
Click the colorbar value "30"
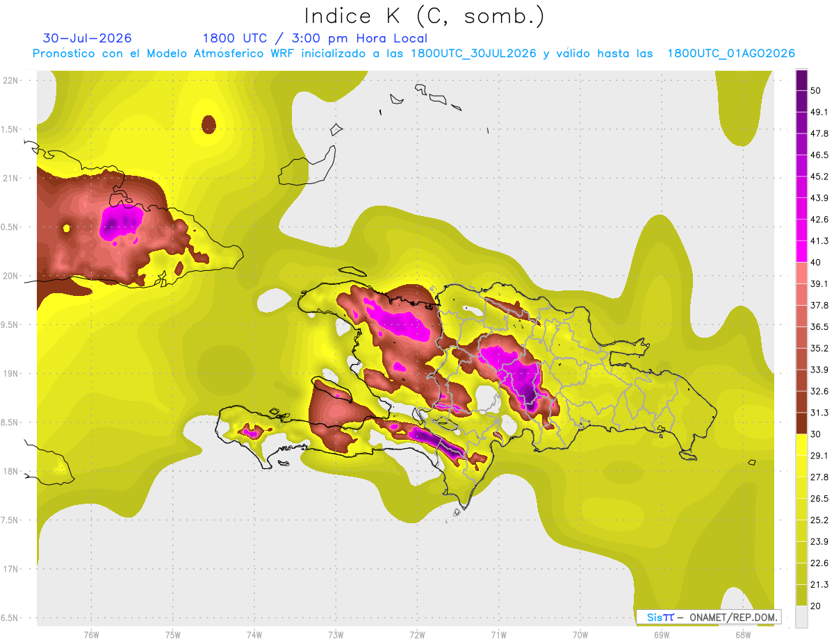pos(816,434)
